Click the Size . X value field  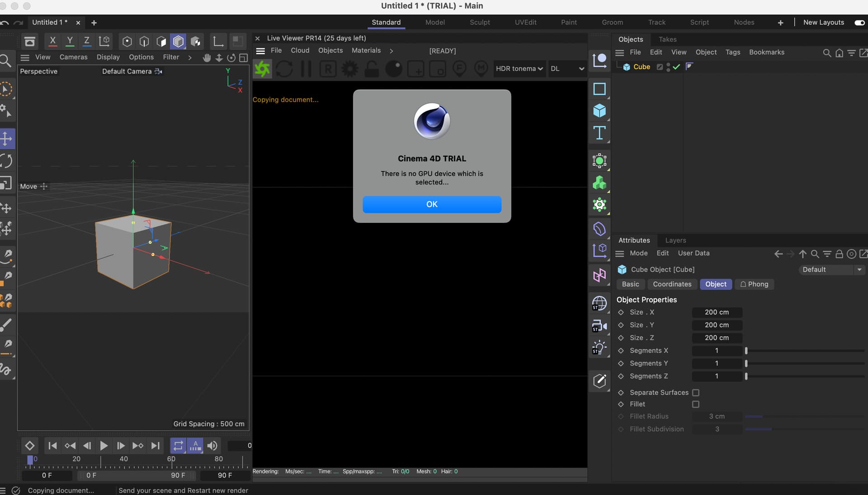point(717,312)
